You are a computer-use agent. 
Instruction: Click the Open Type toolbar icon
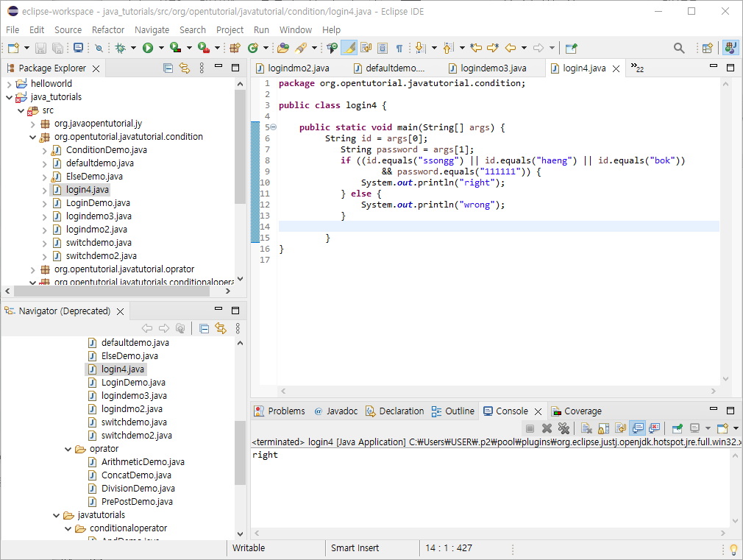point(283,48)
